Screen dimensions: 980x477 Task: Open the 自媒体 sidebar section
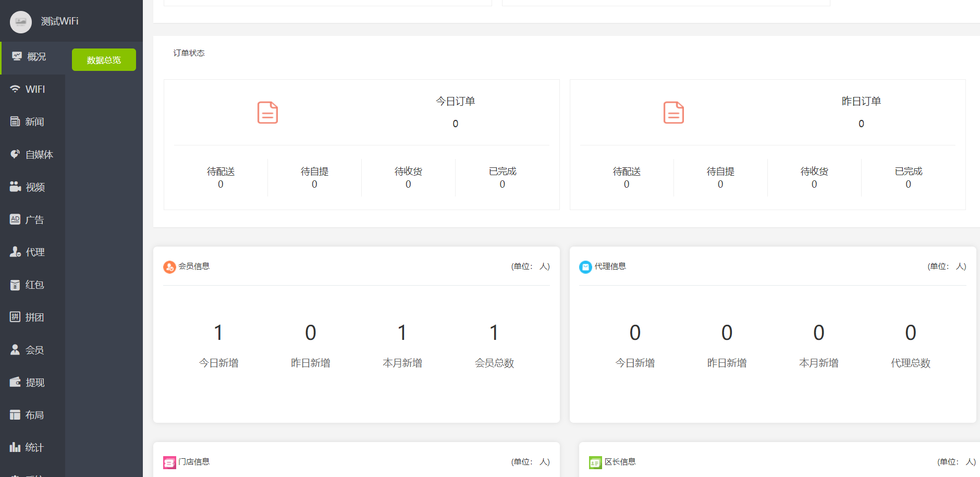[32, 154]
